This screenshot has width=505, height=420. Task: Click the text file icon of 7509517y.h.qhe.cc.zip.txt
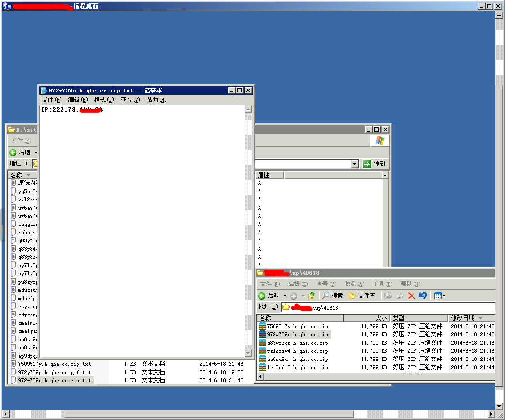point(13,364)
